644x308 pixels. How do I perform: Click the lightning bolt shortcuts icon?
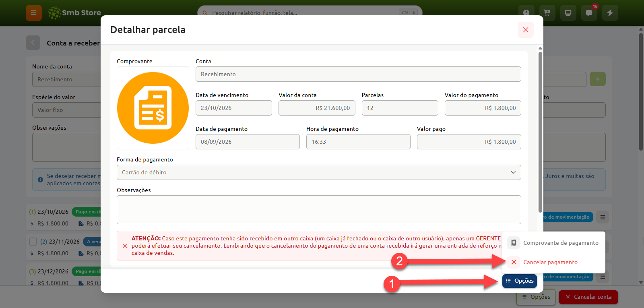pos(610,13)
